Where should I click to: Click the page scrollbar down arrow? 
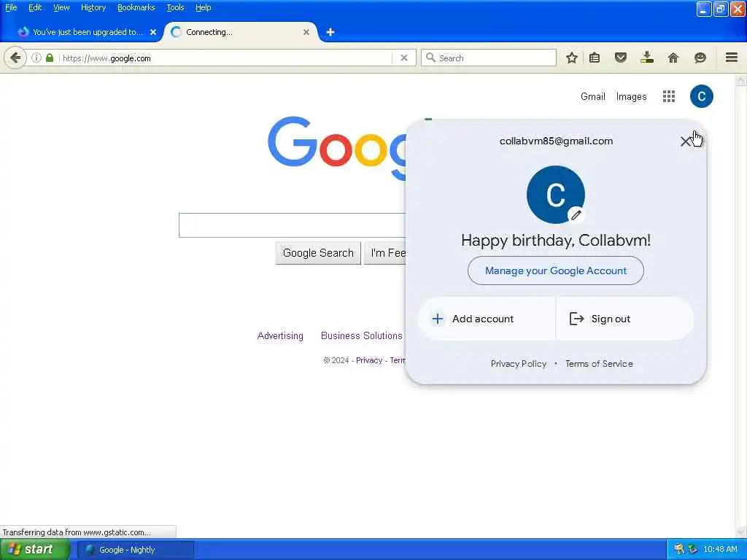(740, 532)
